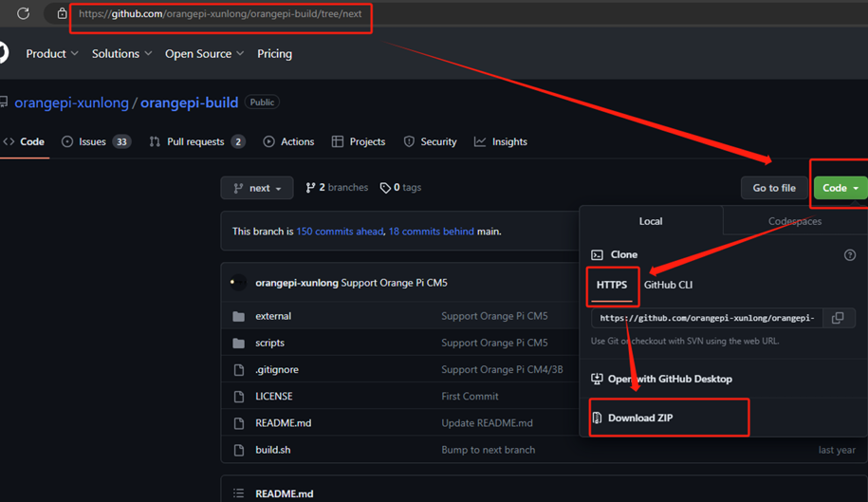This screenshot has height=502, width=868.
Task: Open the orangepi-xunlong owner link
Action: 71,102
